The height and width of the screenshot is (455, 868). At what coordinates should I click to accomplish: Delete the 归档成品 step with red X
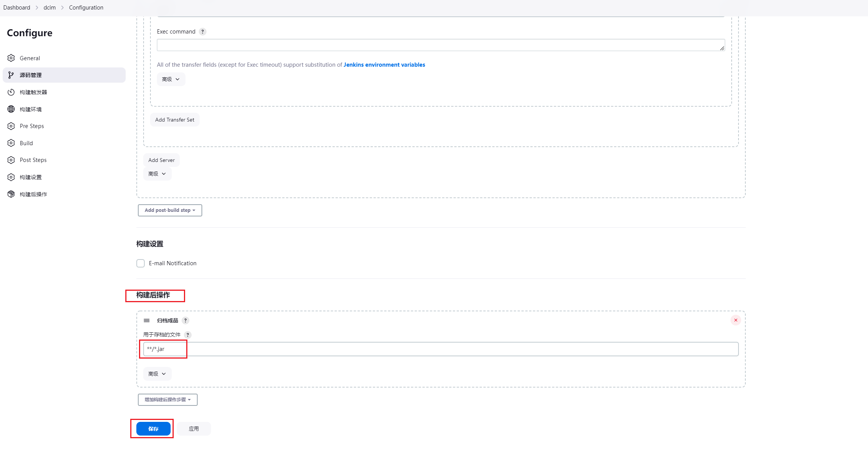click(735, 320)
